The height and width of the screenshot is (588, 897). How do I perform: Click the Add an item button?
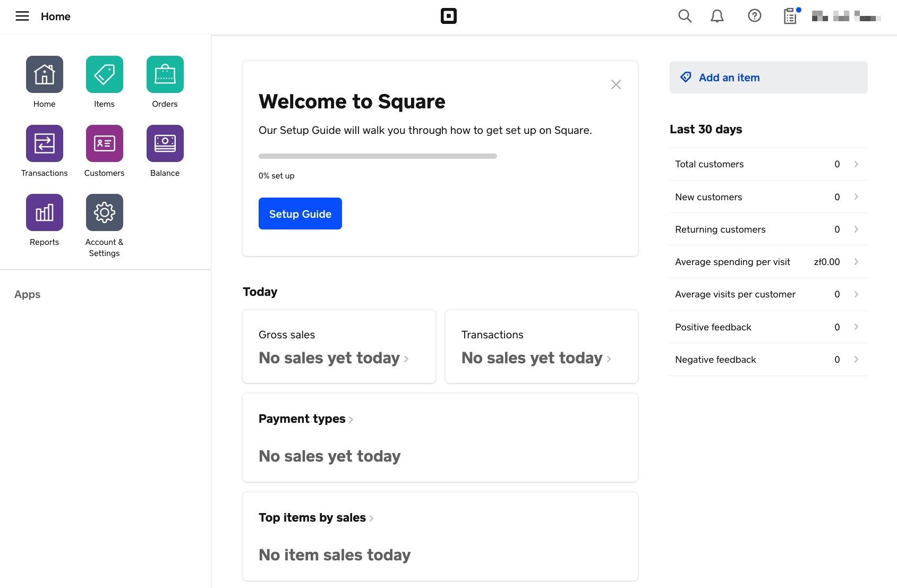tap(768, 78)
